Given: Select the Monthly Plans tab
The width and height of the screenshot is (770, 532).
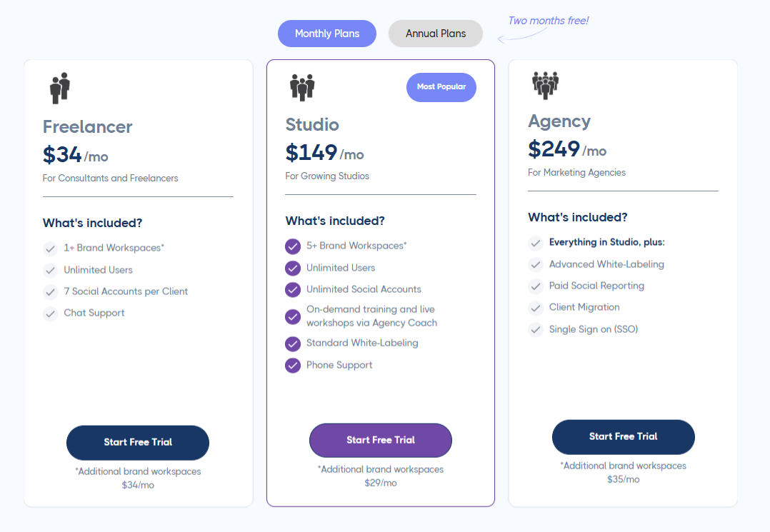Looking at the screenshot, I should click(326, 33).
